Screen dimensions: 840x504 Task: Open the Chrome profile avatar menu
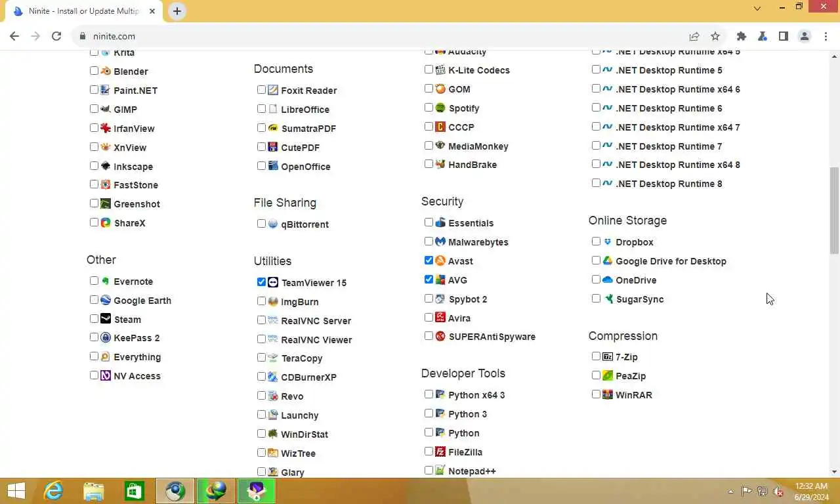[x=805, y=36]
